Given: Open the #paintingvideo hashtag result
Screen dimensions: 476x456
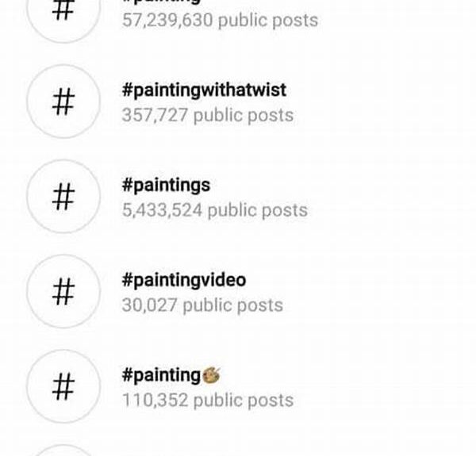Looking at the screenshot, I should pyautogui.click(x=184, y=280).
